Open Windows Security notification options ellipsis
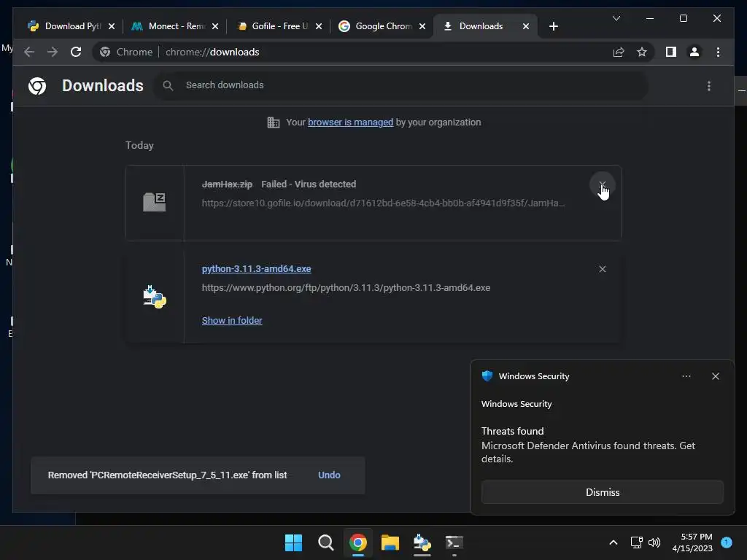747x560 pixels. (686, 376)
